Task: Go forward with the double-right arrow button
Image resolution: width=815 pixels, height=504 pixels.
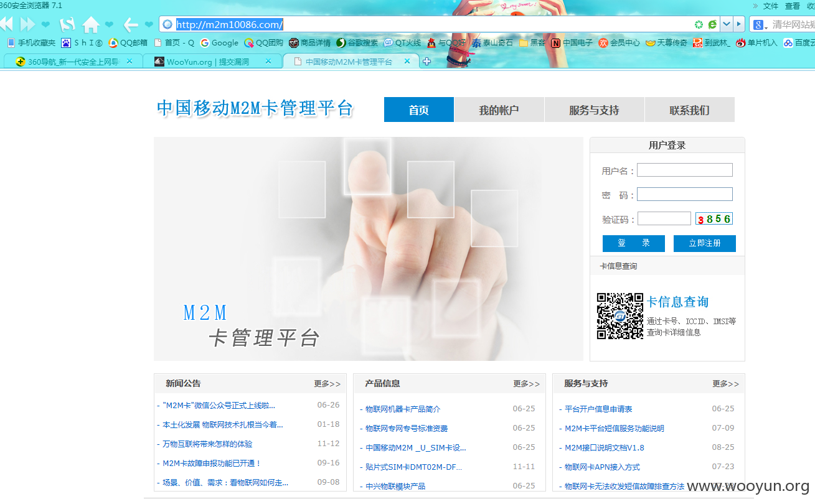Action: pos(27,24)
